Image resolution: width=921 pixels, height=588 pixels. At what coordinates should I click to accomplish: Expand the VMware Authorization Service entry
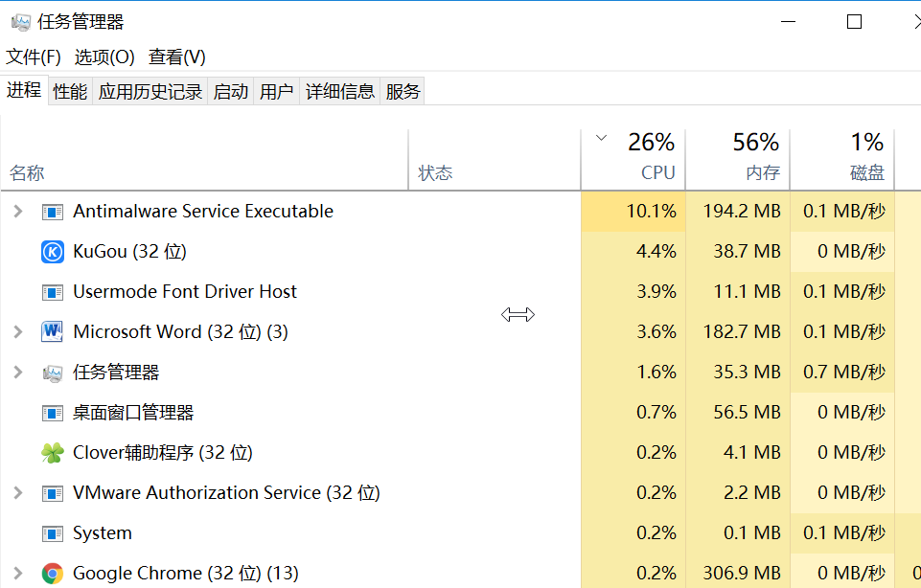point(18,493)
